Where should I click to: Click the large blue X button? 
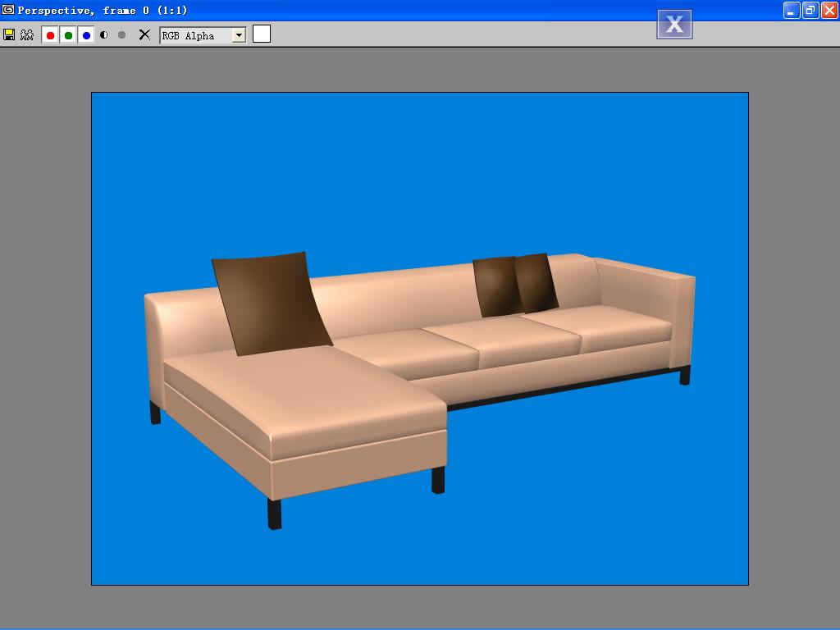(674, 24)
